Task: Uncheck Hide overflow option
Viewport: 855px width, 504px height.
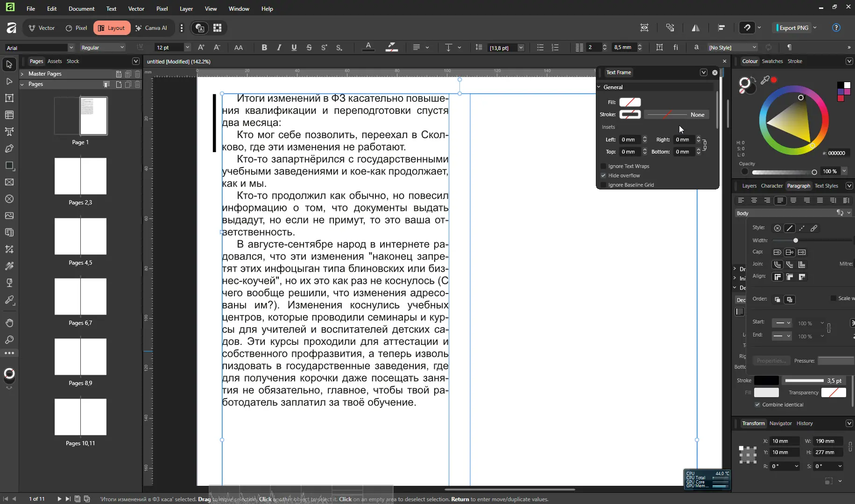Action: (603, 175)
